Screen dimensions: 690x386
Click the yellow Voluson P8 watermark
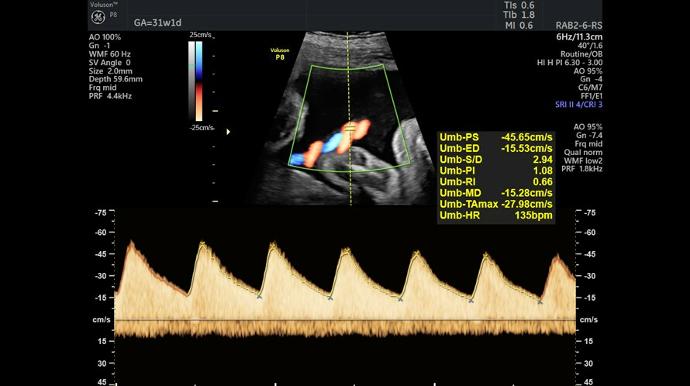click(280, 54)
